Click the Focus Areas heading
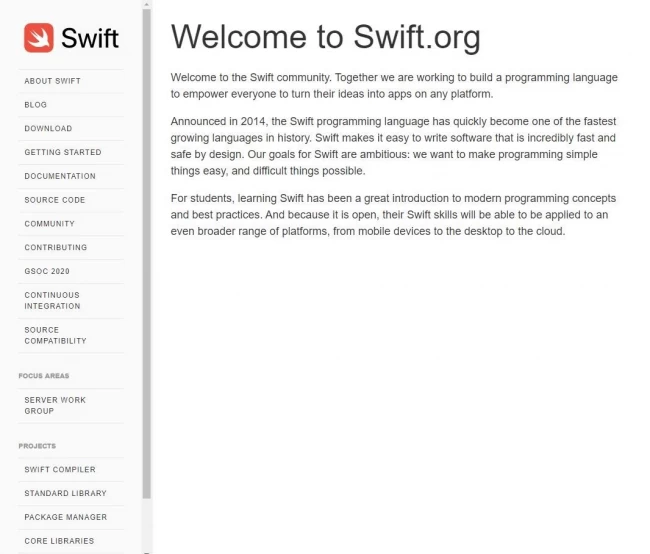 [x=44, y=376]
